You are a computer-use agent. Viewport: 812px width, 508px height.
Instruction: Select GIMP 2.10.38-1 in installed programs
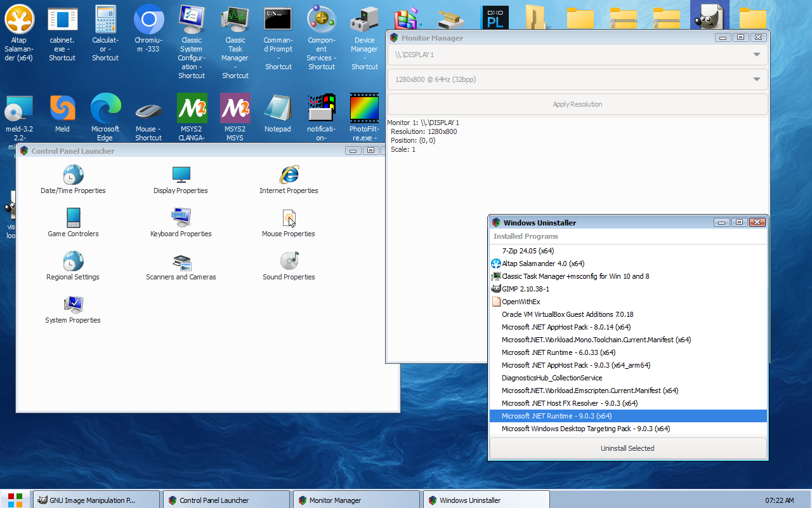click(628, 289)
